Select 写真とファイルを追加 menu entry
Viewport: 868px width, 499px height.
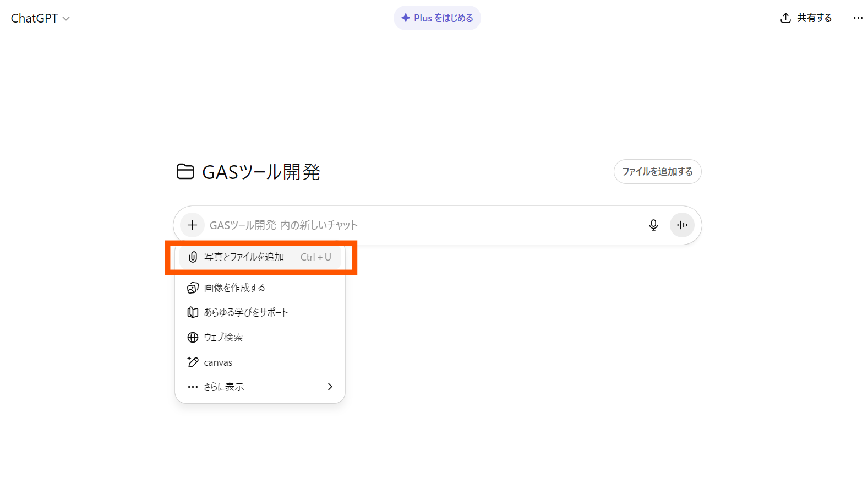click(x=260, y=257)
